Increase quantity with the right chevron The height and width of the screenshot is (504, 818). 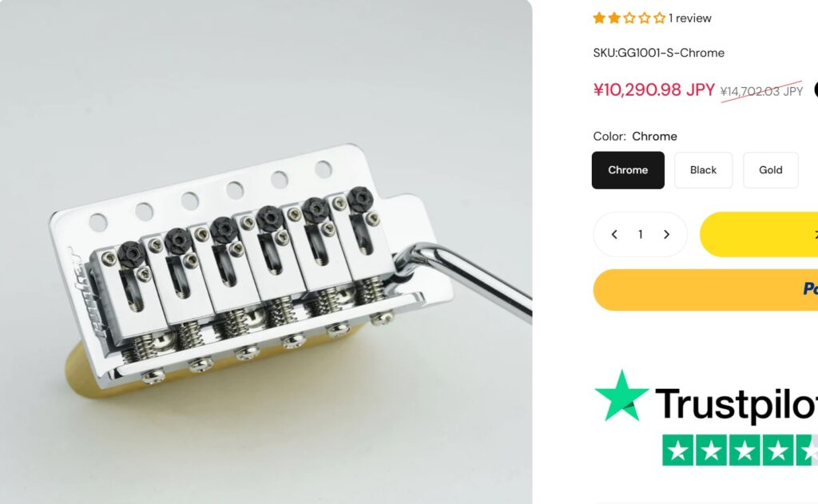666,234
